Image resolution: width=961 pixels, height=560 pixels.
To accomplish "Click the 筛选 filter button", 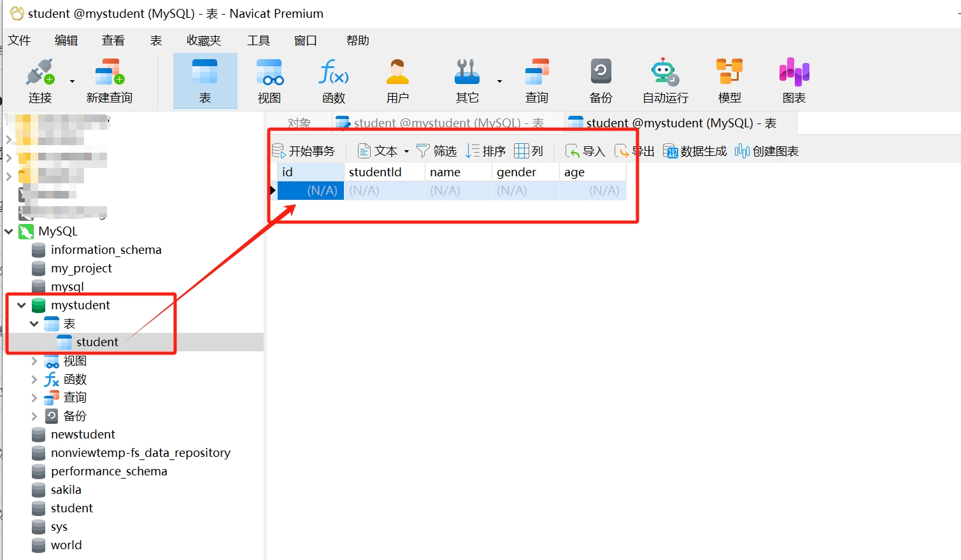I will 437,151.
